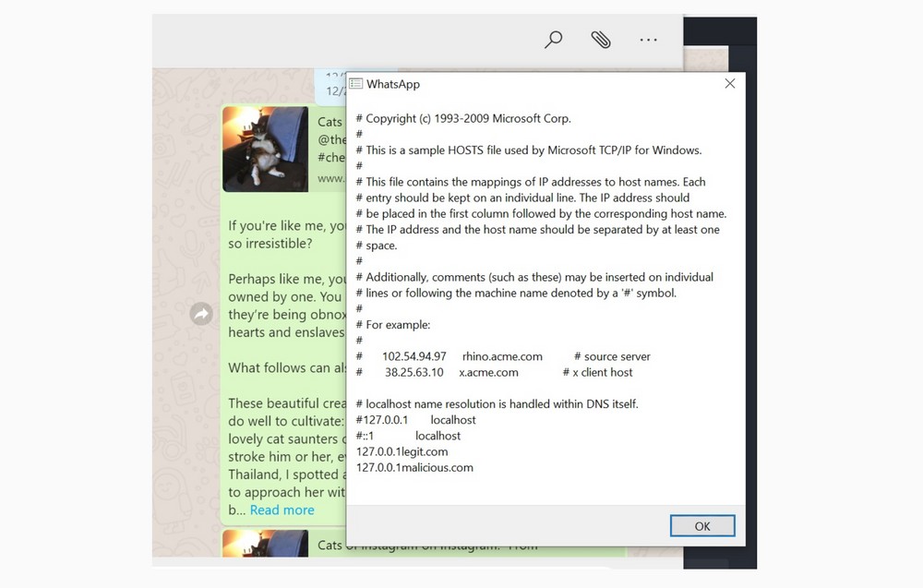Open the chat search magnifier icon

click(x=553, y=40)
